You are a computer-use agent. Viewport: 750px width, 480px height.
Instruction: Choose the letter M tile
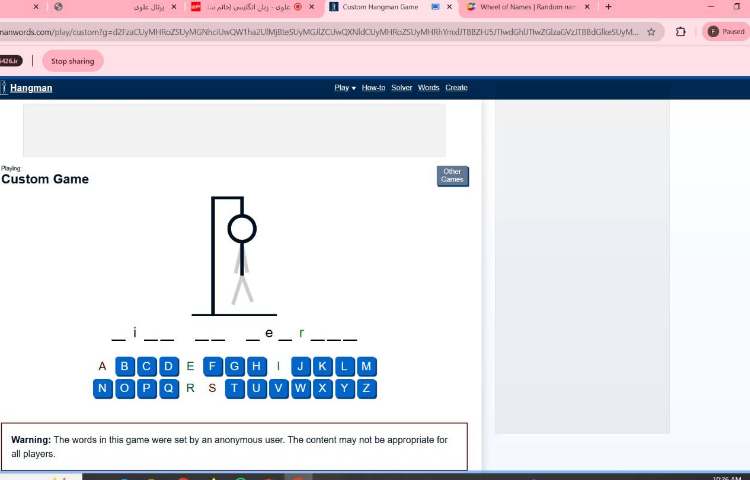point(366,366)
